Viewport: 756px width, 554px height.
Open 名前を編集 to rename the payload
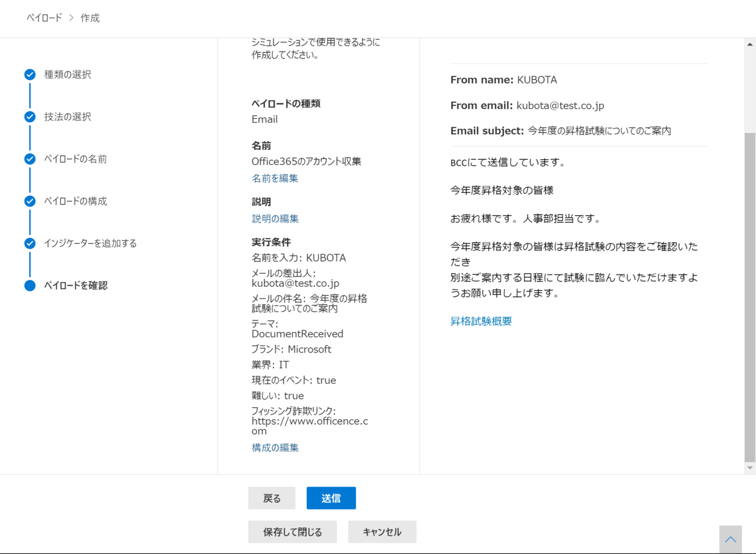pyautogui.click(x=275, y=178)
